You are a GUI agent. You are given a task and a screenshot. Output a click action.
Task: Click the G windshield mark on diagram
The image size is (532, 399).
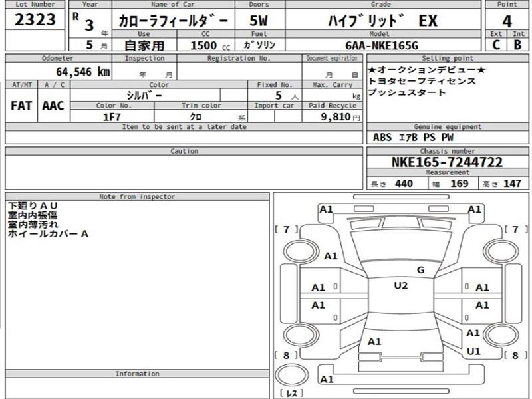point(421,270)
